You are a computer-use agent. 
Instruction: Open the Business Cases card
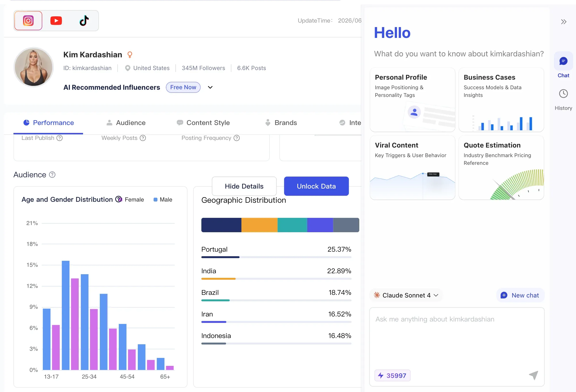tap(501, 100)
